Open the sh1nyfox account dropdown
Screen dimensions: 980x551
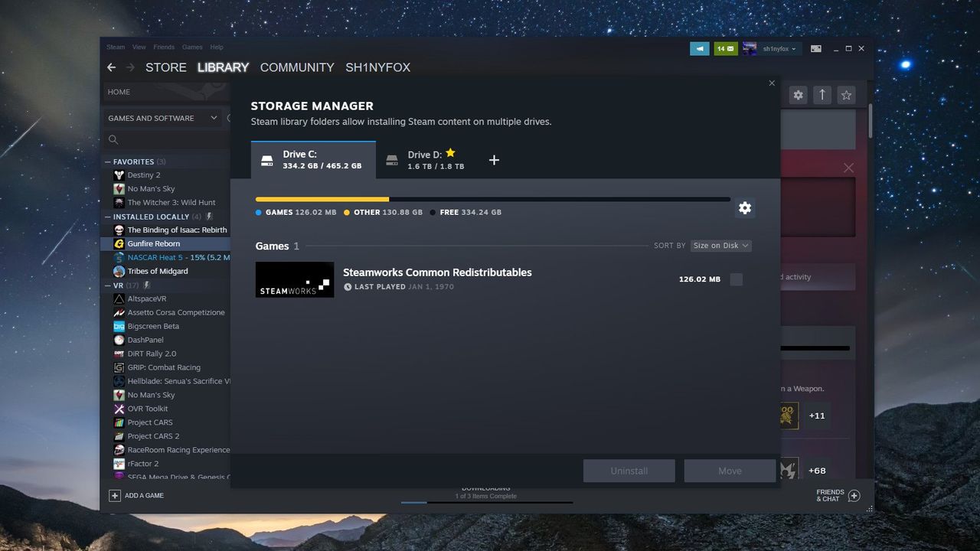779,48
